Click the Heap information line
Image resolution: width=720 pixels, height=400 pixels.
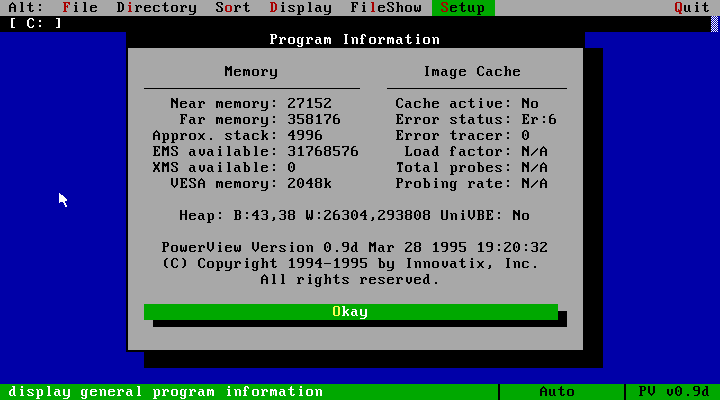click(354, 215)
